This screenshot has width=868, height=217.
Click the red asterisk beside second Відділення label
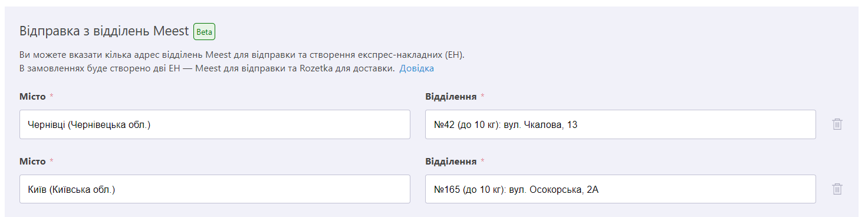pos(483,160)
